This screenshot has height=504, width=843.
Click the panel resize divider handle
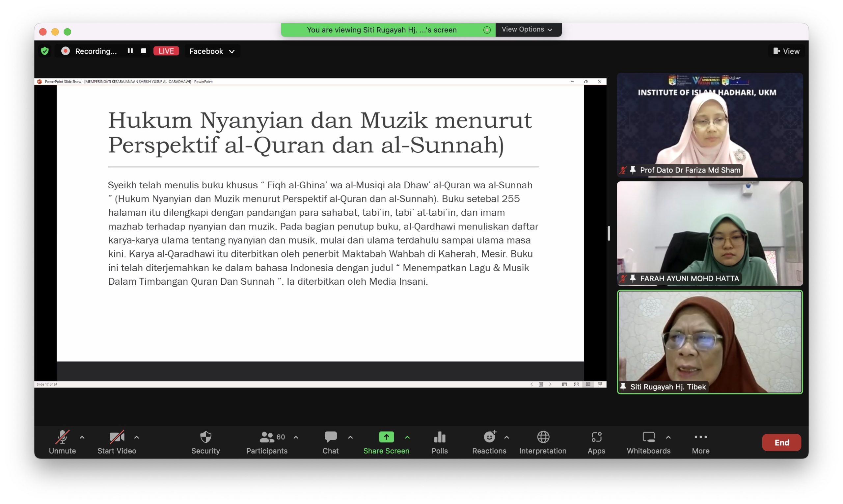[609, 233]
